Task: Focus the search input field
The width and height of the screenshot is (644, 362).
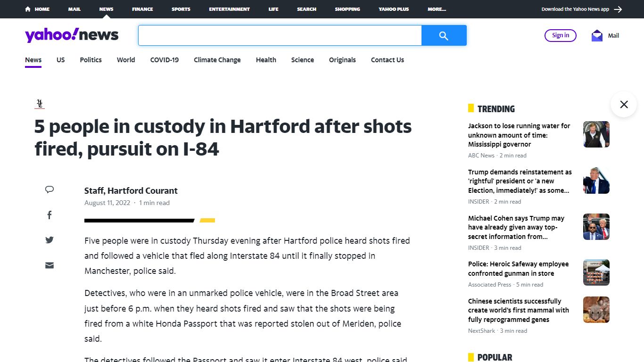Action: tap(280, 35)
